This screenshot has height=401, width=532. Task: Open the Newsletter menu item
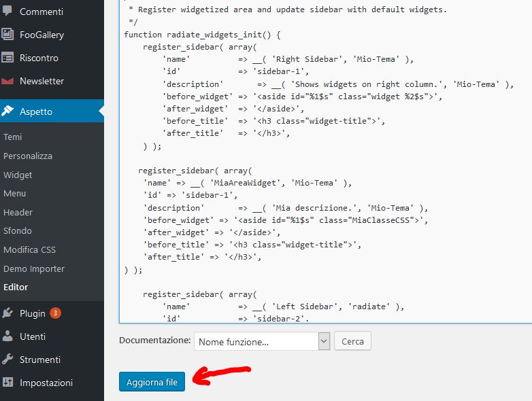(41, 81)
